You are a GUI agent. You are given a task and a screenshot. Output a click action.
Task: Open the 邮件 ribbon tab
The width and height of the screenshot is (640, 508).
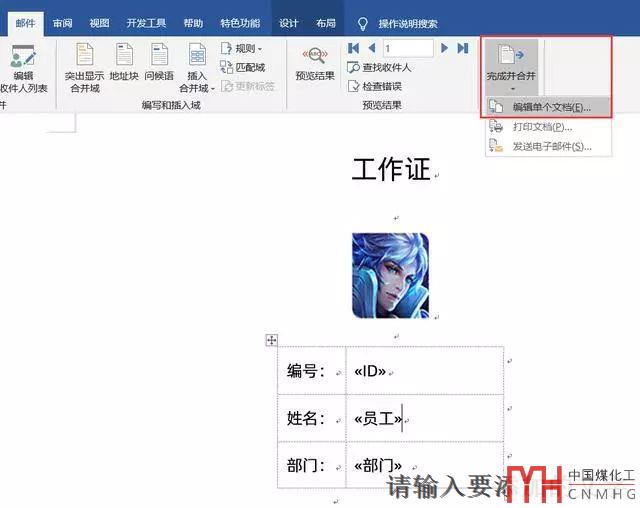[x=25, y=23]
